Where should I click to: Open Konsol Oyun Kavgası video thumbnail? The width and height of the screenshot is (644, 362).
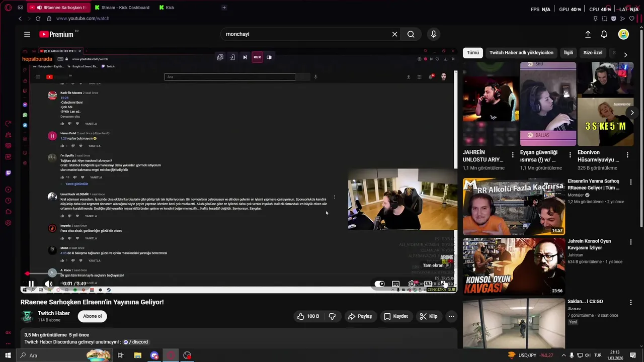513,266
